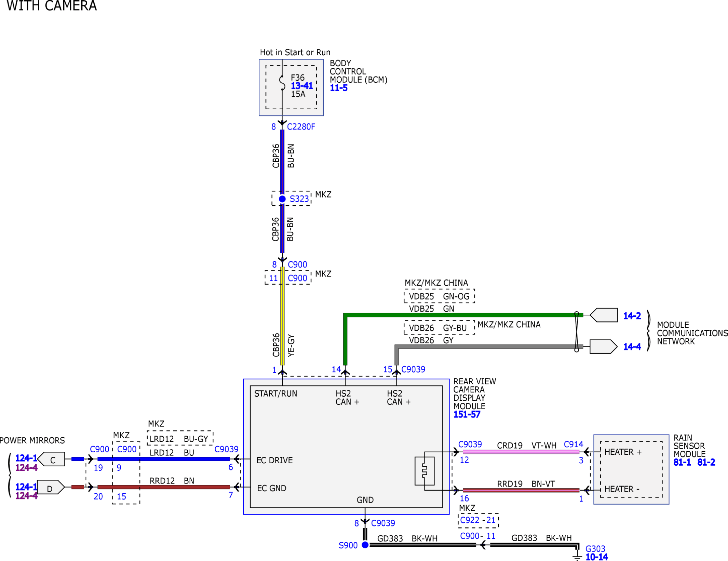This screenshot has width=728, height=561.
Task: Click the 14-2 network connector arrow symbol
Action: (604, 315)
